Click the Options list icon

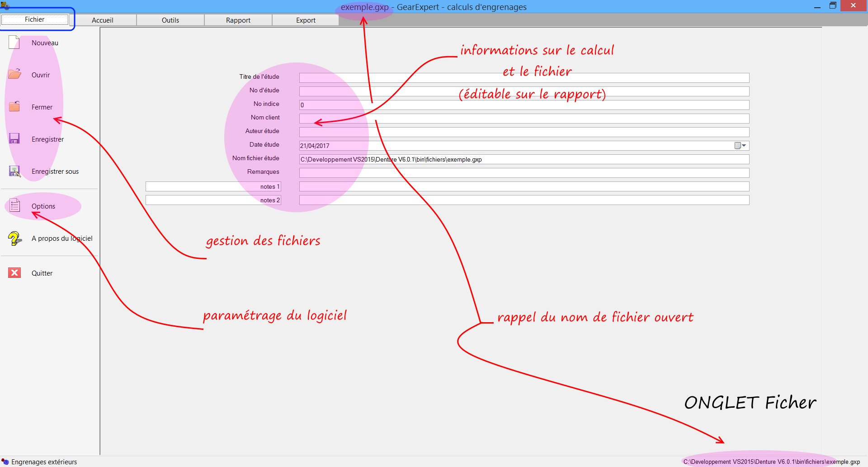click(x=14, y=205)
